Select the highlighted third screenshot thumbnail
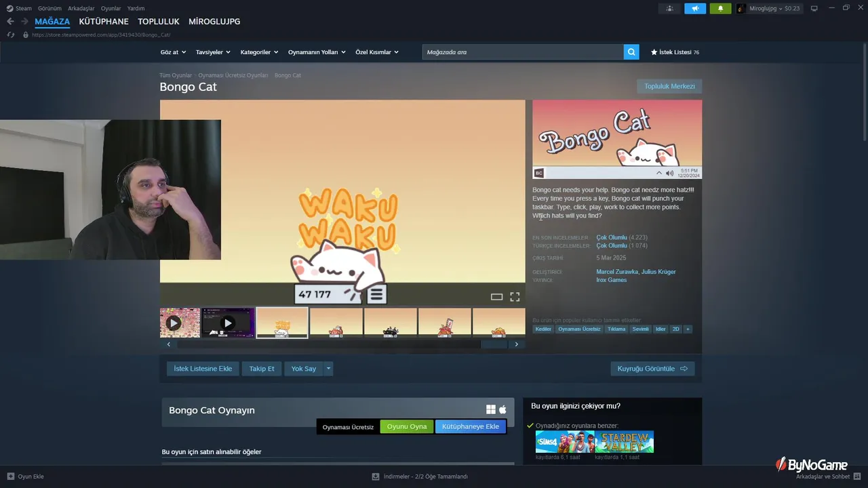The width and height of the screenshot is (868, 488). [x=282, y=323]
